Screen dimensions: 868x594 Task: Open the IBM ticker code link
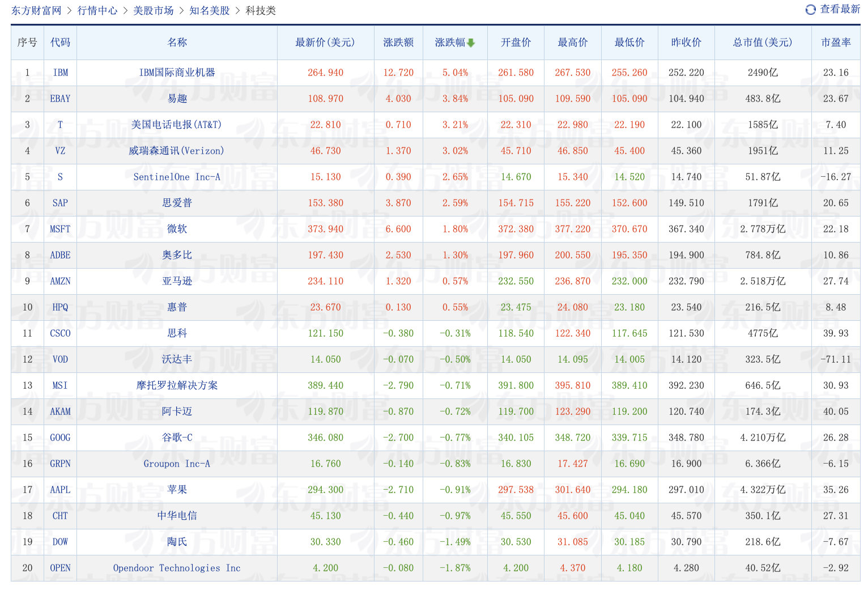[x=60, y=73]
